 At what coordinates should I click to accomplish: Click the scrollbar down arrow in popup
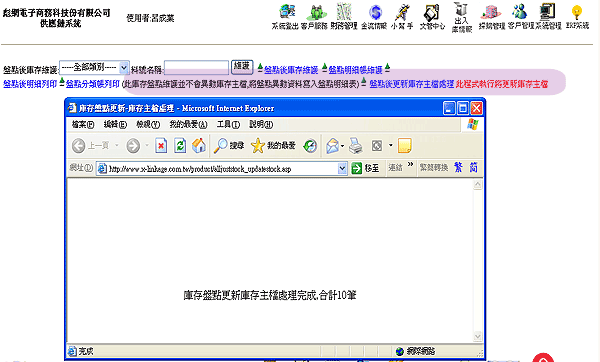coord(478,336)
